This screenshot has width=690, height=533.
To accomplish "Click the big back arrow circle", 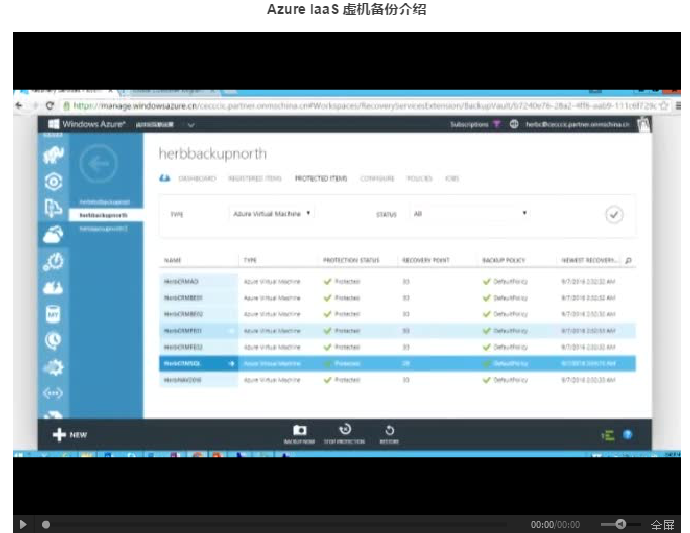I will (x=99, y=163).
